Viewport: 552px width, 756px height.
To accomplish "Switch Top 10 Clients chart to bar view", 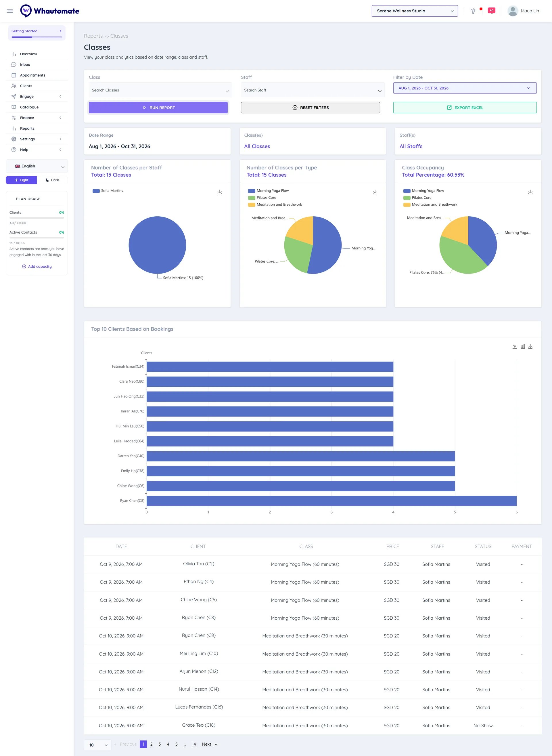I will point(523,346).
